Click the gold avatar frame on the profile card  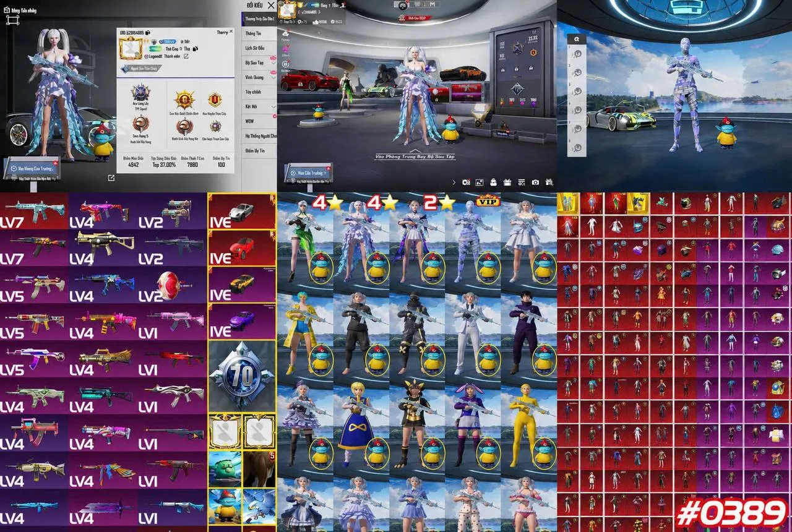(131, 47)
